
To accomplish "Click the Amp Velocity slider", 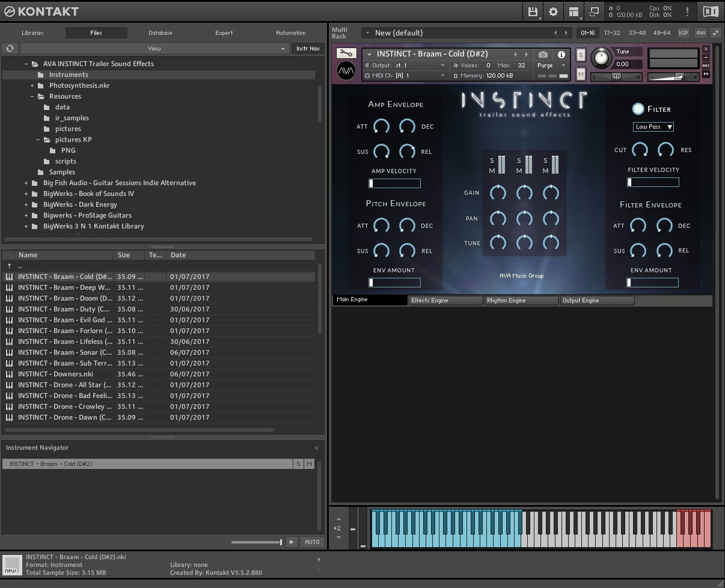I will [x=394, y=183].
